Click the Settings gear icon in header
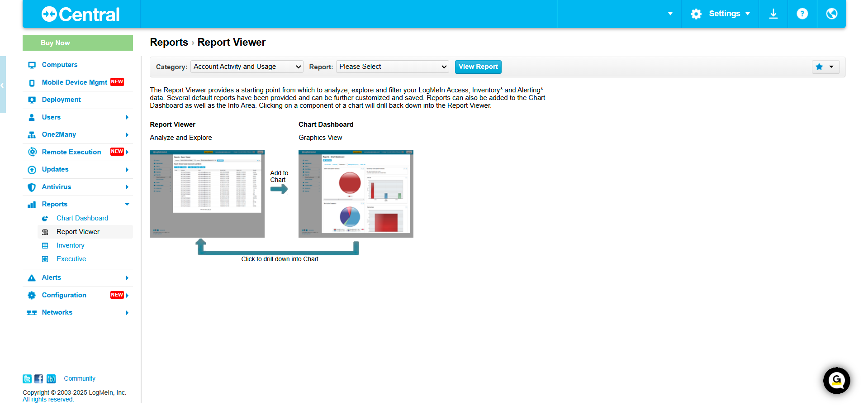This screenshot has width=868, height=411. click(696, 14)
